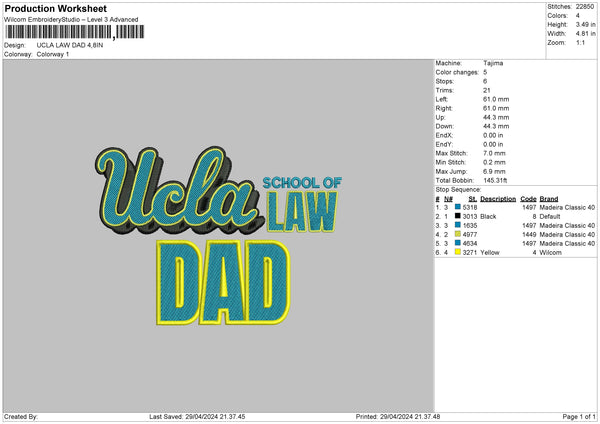Image resolution: width=600 pixels, height=424 pixels.
Task: Click the 'Page 1 of 1' footer text
Action: coord(579,416)
